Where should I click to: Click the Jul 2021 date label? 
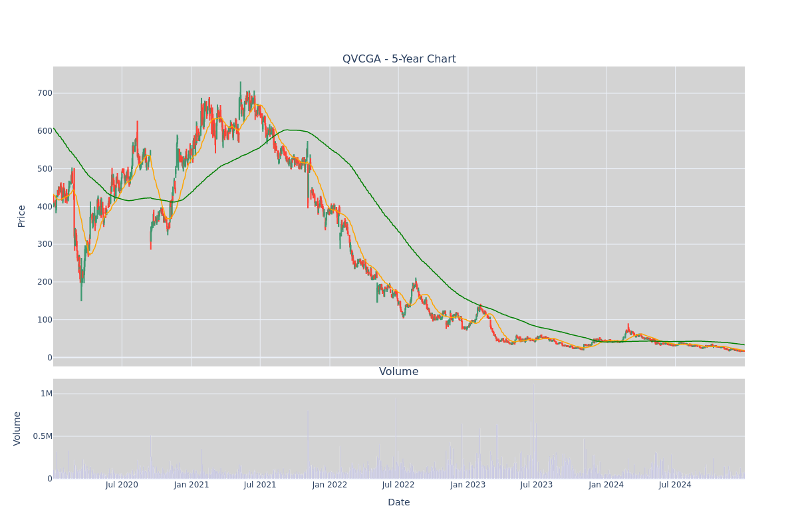pyautogui.click(x=260, y=485)
